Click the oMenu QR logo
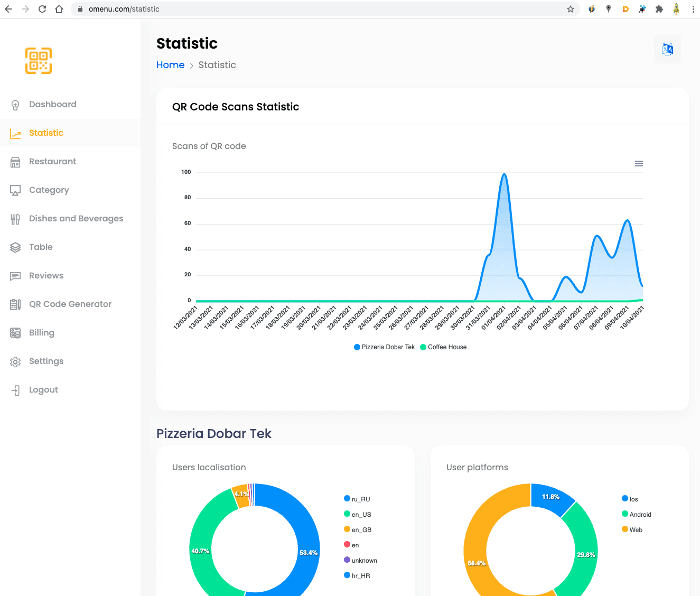 (39, 61)
